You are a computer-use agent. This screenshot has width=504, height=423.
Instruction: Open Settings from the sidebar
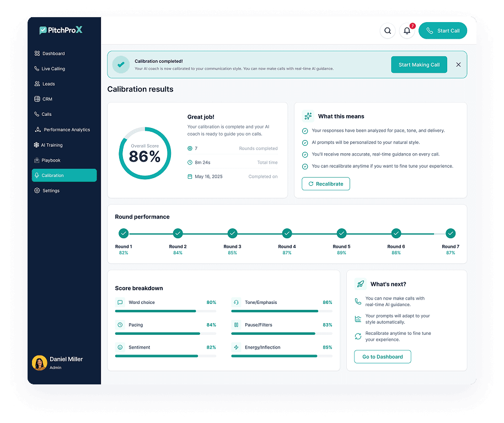(x=65, y=191)
